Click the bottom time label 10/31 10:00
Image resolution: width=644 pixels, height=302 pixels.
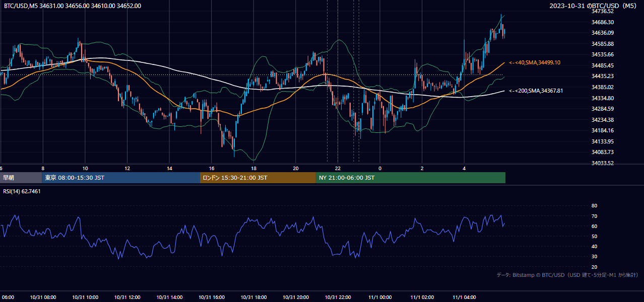tap(85, 297)
